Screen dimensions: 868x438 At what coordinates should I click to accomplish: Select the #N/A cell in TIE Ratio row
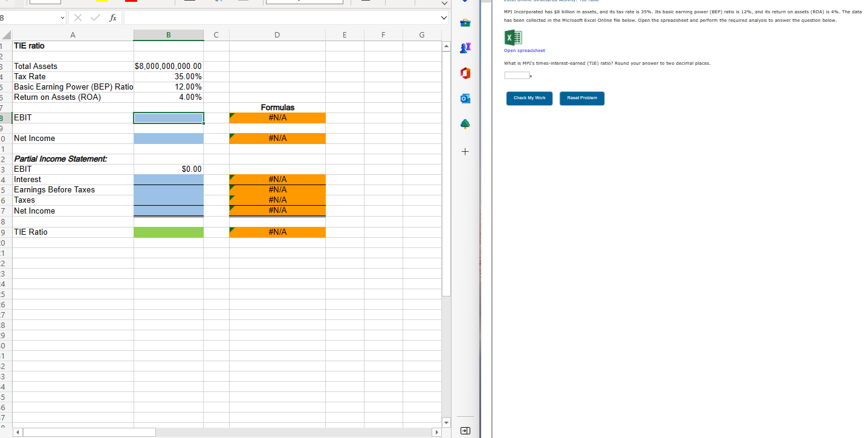277,232
